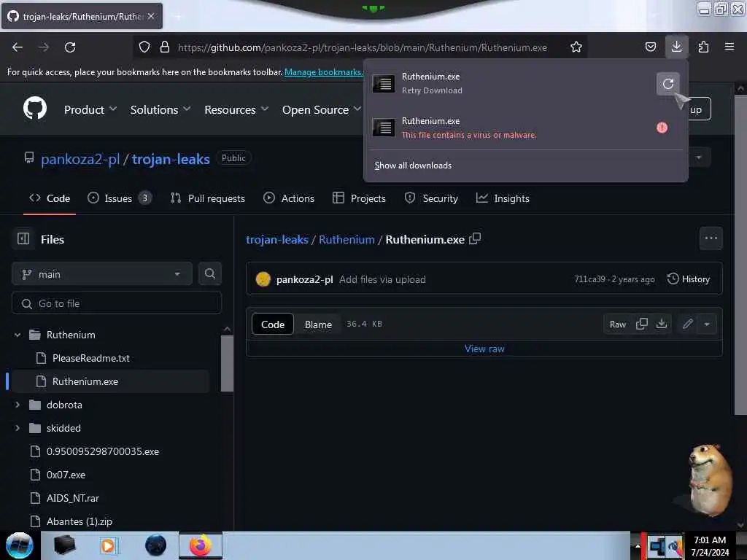
Task: Expand the skidded folder
Action: click(18, 428)
